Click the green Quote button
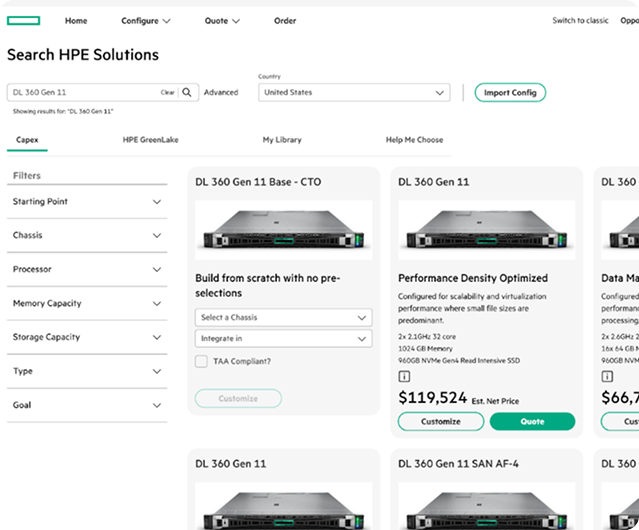The image size is (639, 530). click(x=532, y=422)
